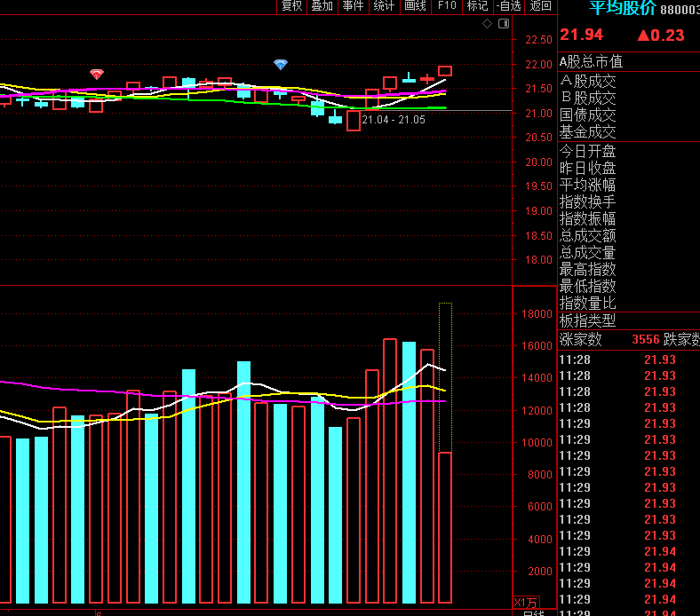The height and width of the screenshot is (616, 700).
Task: Select the 国债成交 row
Action: click(629, 115)
